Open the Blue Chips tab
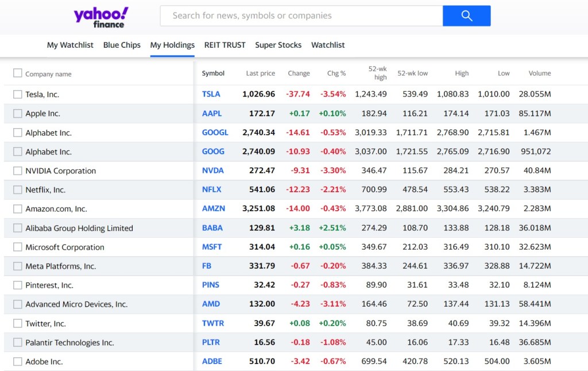This screenshot has height=371, width=588. (x=122, y=45)
